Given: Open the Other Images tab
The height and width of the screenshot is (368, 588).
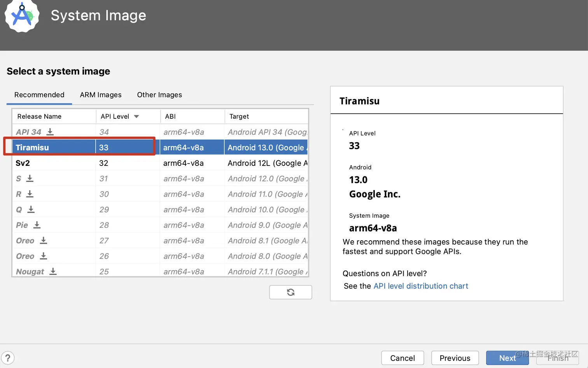Looking at the screenshot, I should coord(159,95).
